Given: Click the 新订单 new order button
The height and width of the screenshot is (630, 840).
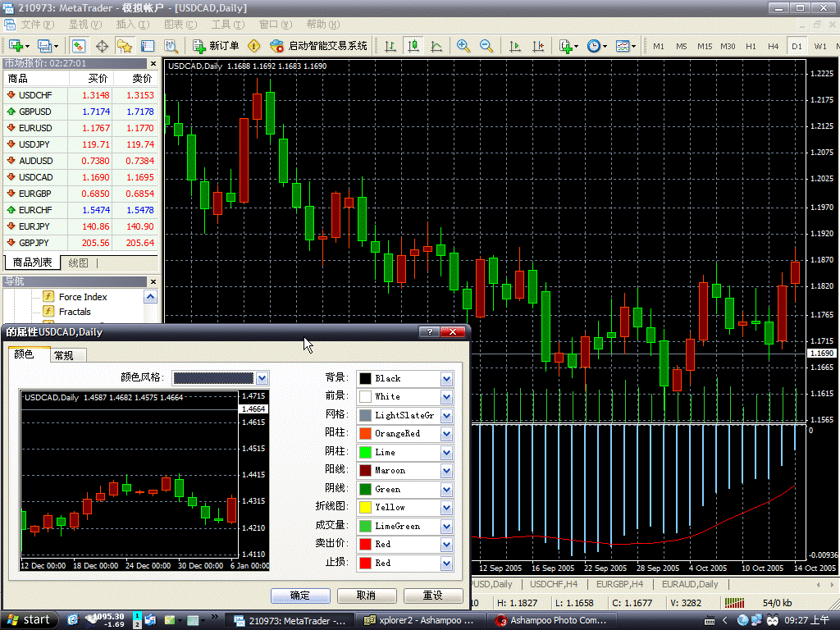Looking at the screenshot, I should tap(216, 46).
